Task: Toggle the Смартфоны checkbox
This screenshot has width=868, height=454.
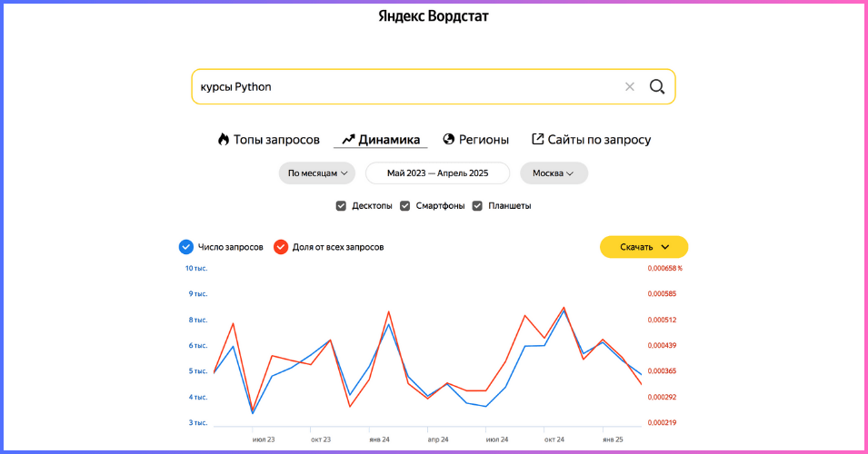Action: [x=405, y=206]
